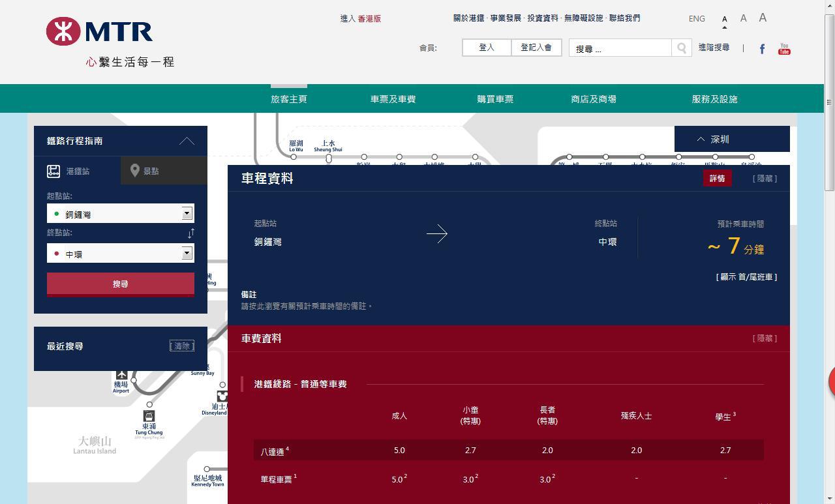The height and width of the screenshot is (504, 835).
Task: Open 無障礙設施 link
Action: click(x=584, y=18)
